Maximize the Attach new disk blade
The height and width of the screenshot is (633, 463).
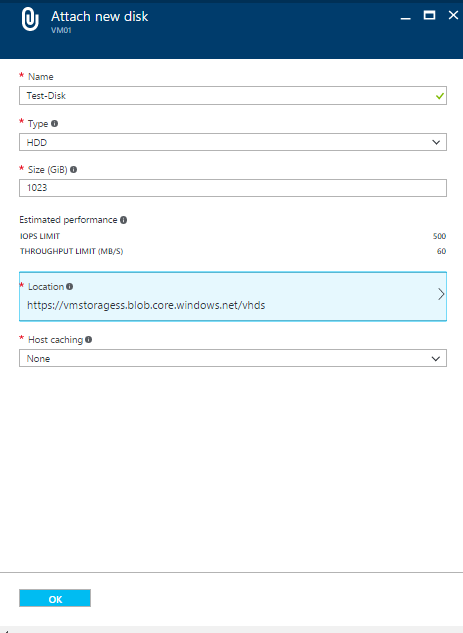point(429,15)
